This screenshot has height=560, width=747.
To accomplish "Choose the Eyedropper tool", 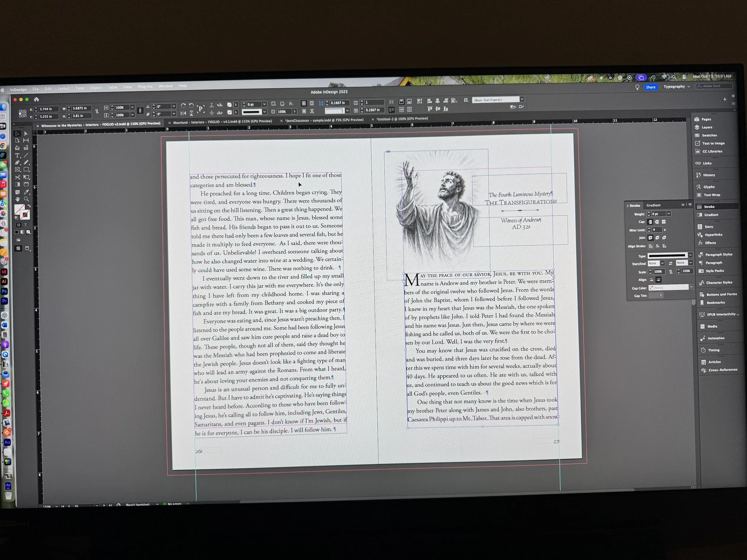I will point(26,192).
